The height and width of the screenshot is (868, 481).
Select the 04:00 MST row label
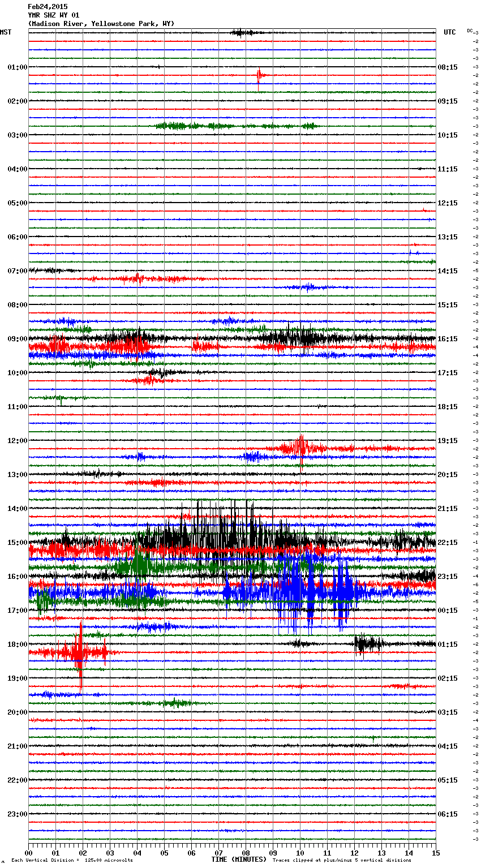click(x=18, y=169)
